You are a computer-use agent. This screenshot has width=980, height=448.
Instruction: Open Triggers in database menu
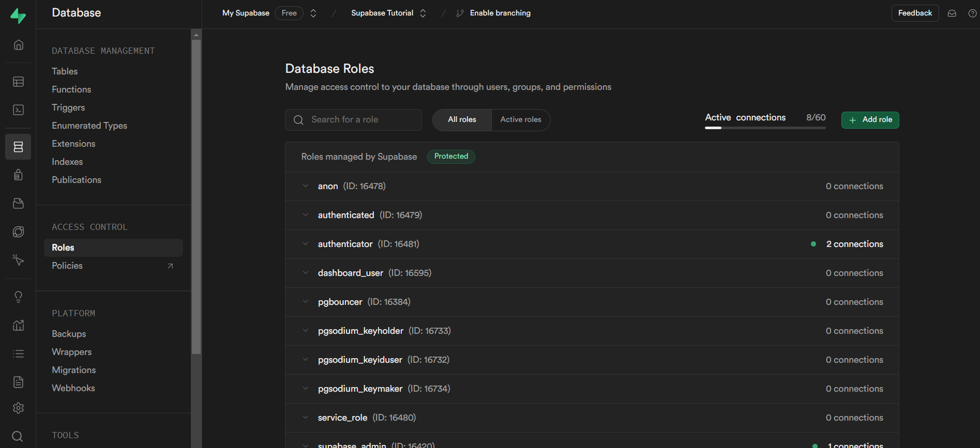tap(68, 107)
